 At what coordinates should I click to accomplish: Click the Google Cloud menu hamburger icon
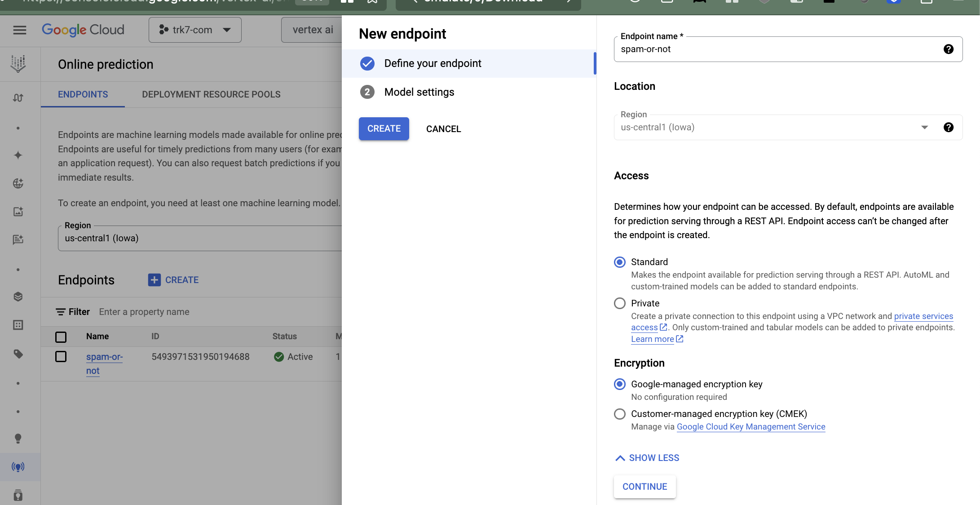(x=19, y=29)
